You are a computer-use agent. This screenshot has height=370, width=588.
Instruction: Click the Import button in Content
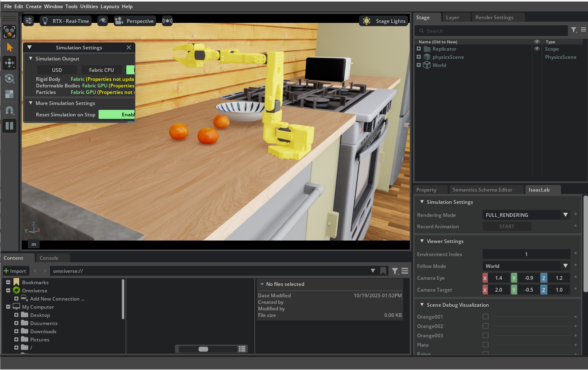15,271
